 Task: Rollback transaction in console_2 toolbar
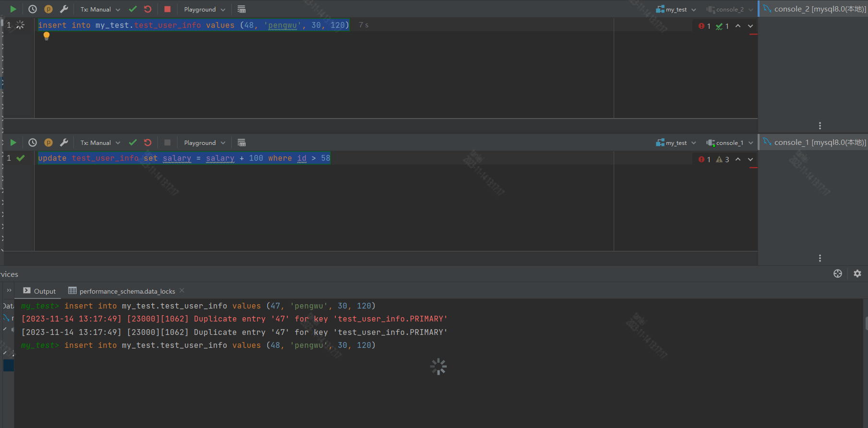tap(148, 9)
